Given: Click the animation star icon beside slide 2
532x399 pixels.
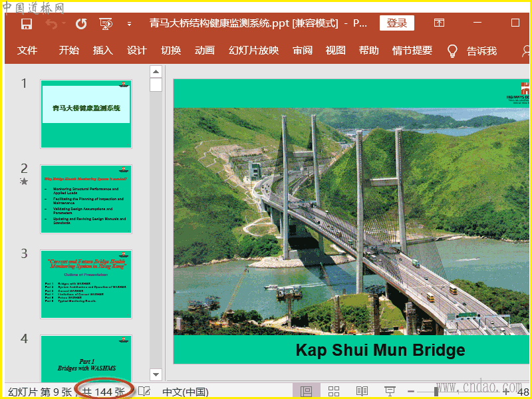Looking at the screenshot, I should click(x=24, y=182).
